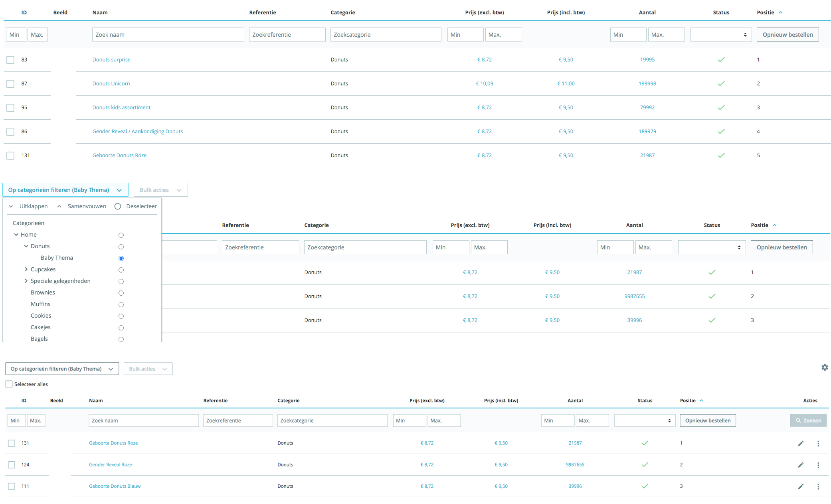
Task: Click the Opnieuw bestellen button
Action: tap(787, 34)
